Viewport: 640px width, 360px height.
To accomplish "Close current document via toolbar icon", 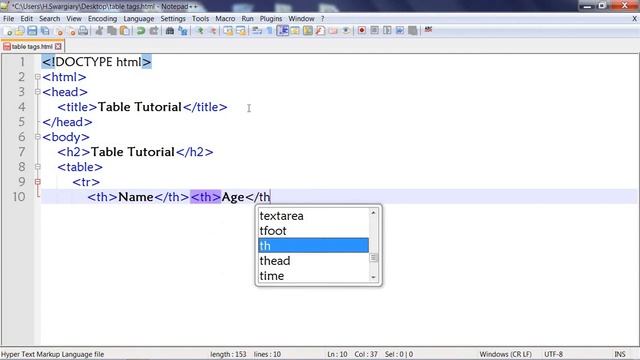I will pyautogui.click(x=59, y=31).
